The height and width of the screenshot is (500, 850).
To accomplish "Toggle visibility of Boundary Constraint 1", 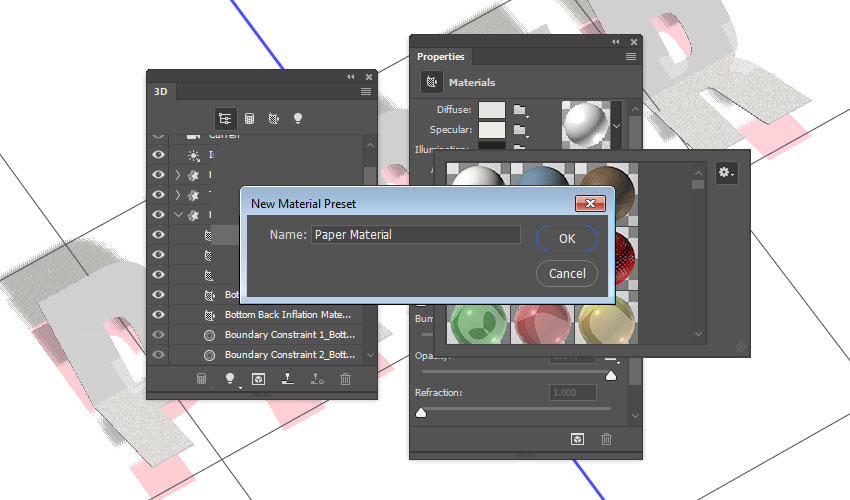I will [158, 335].
